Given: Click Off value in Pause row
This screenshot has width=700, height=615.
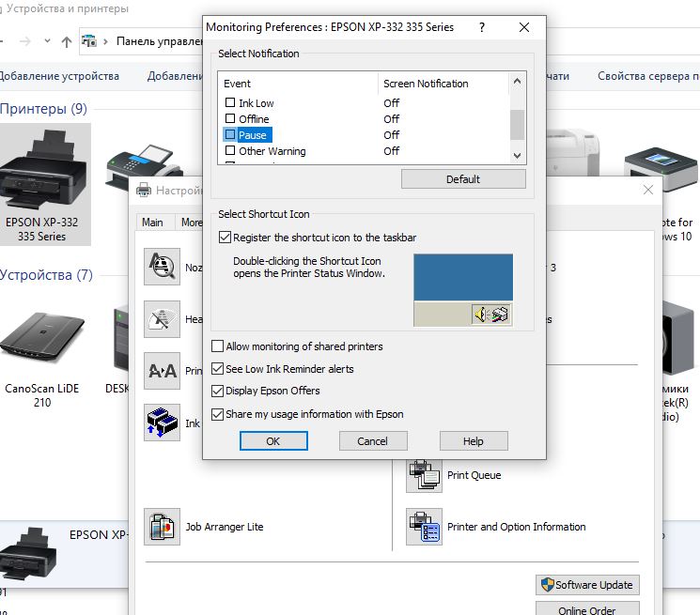Looking at the screenshot, I should tap(391, 134).
